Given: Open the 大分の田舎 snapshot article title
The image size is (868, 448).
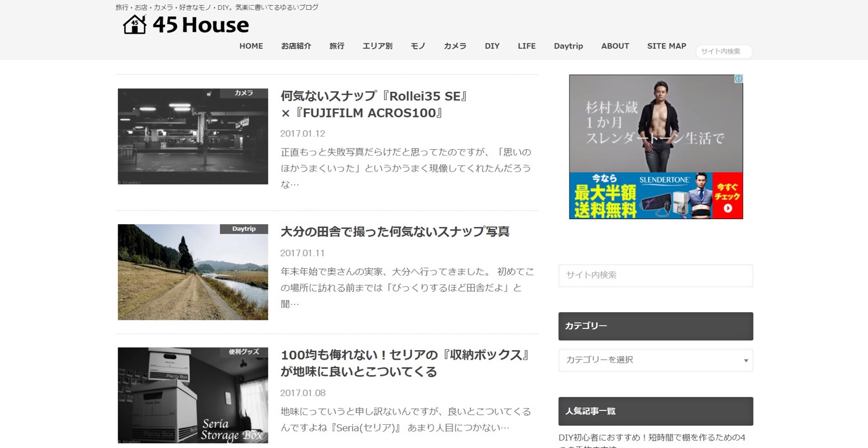Looking at the screenshot, I should point(395,232).
